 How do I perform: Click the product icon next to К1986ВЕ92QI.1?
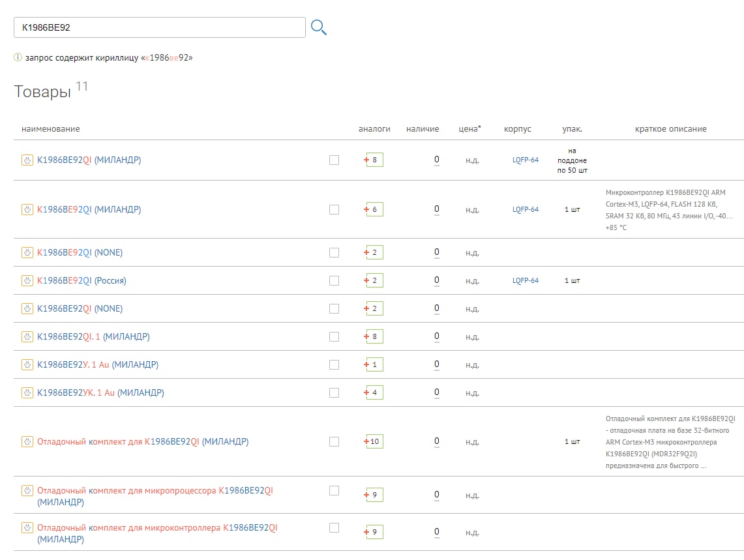[27, 336]
